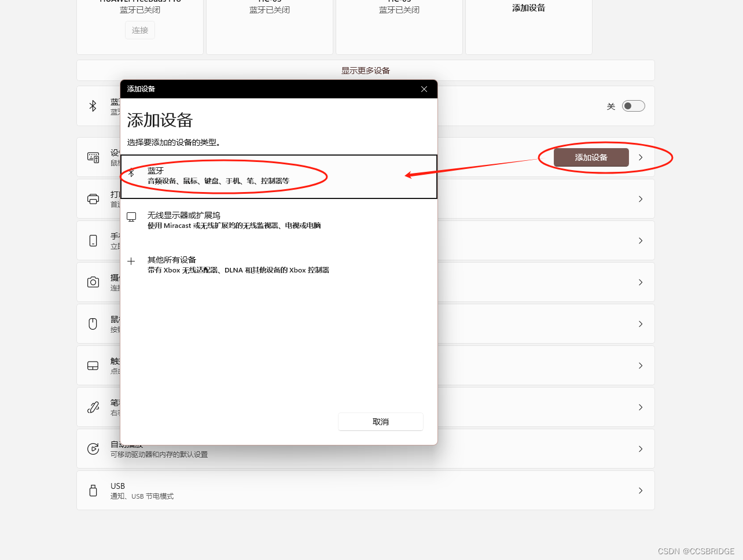Click the 选择要添加的设备的类型。 dialog text

click(174, 142)
